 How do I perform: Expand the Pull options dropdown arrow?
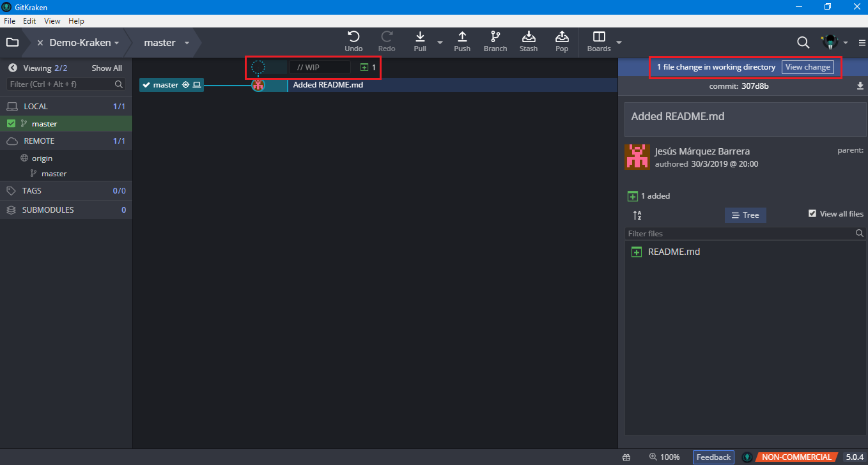(x=440, y=43)
